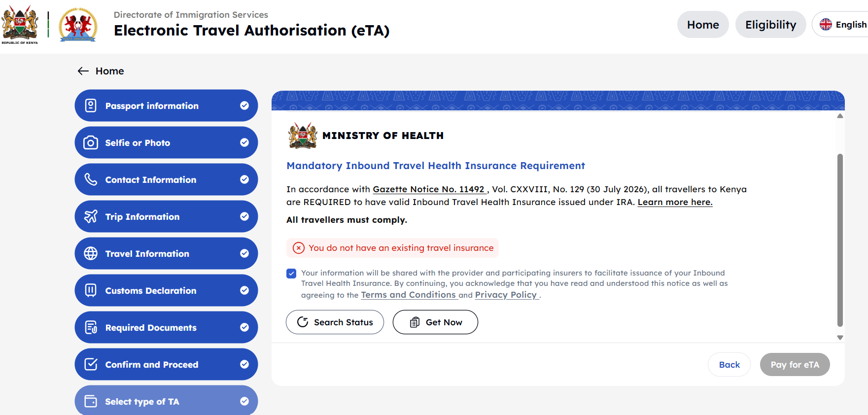Click the phone icon in Contact Information
The image size is (868, 415).
[x=91, y=179]
